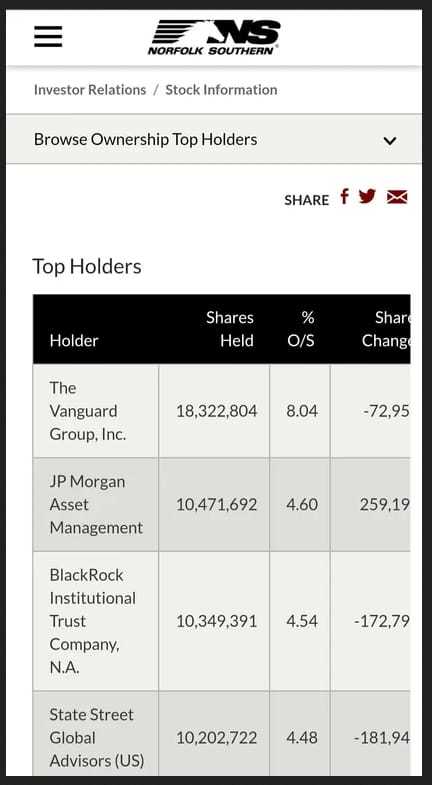Open the hamburger navigation menu

(x=48, y=37)
